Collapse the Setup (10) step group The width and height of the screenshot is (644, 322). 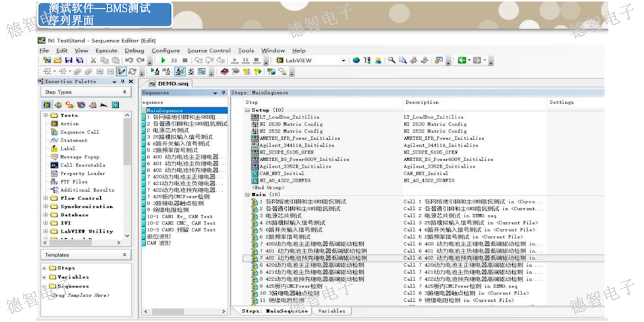[247, 110]
